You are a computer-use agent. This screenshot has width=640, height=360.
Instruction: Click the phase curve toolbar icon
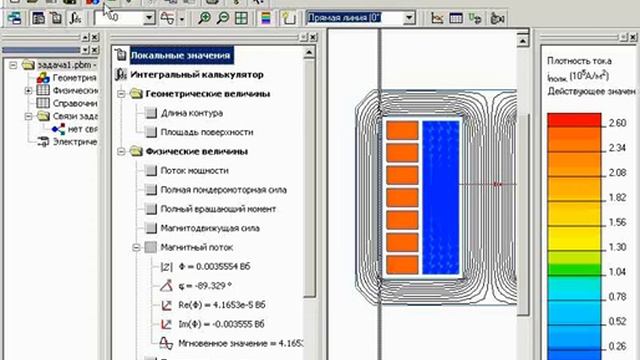[167, 18]
